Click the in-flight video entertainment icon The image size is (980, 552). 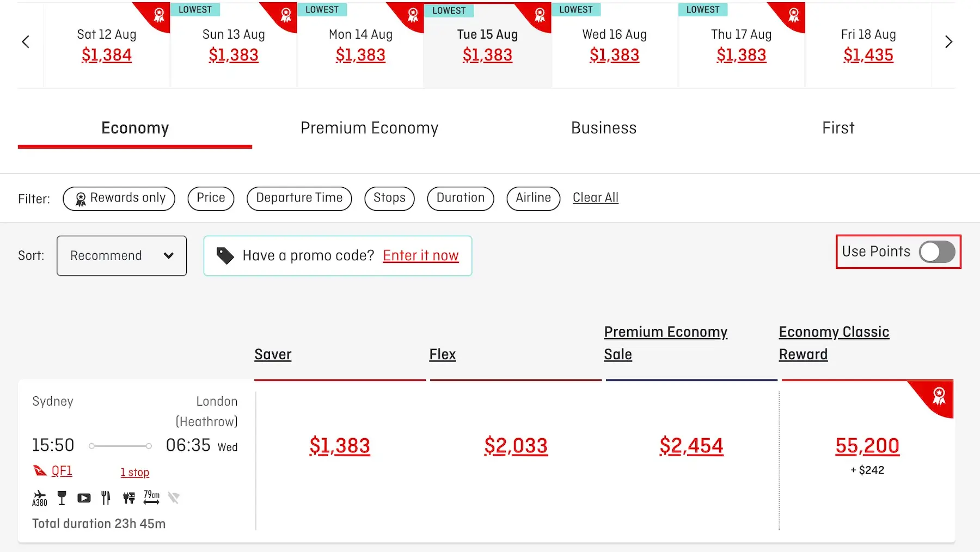(x=84, y=498)
